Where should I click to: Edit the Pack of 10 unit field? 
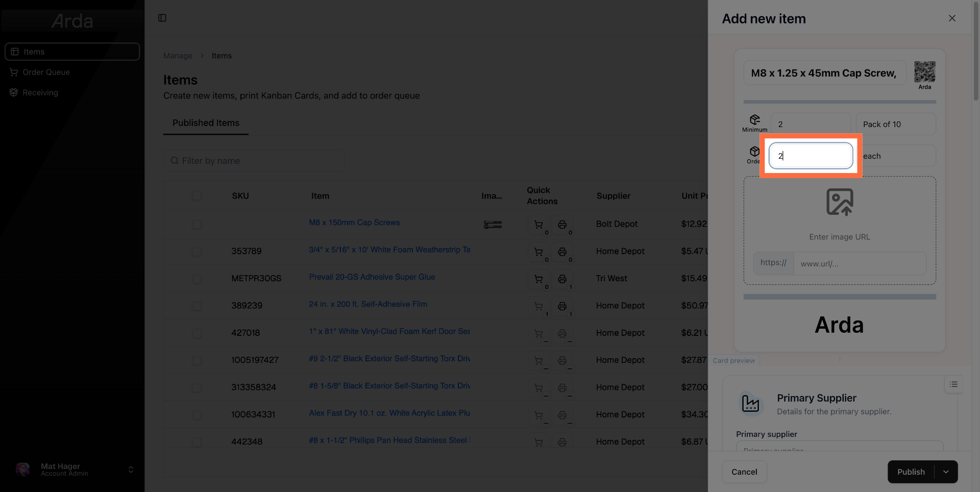(x=896, y=124)
